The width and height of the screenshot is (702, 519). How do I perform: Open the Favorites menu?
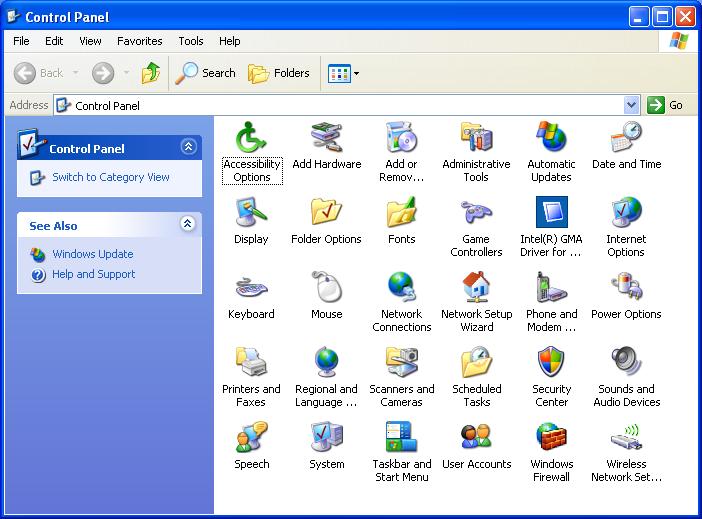[x=140, y=41]
